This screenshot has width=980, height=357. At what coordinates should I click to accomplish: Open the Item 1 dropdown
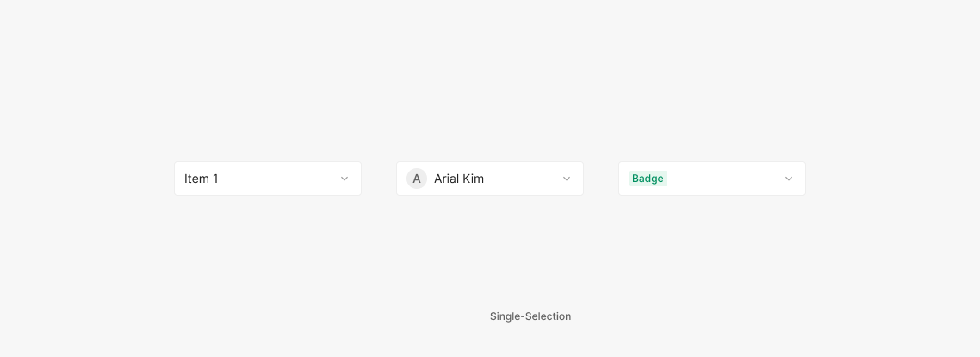click(x=268, y=178)
